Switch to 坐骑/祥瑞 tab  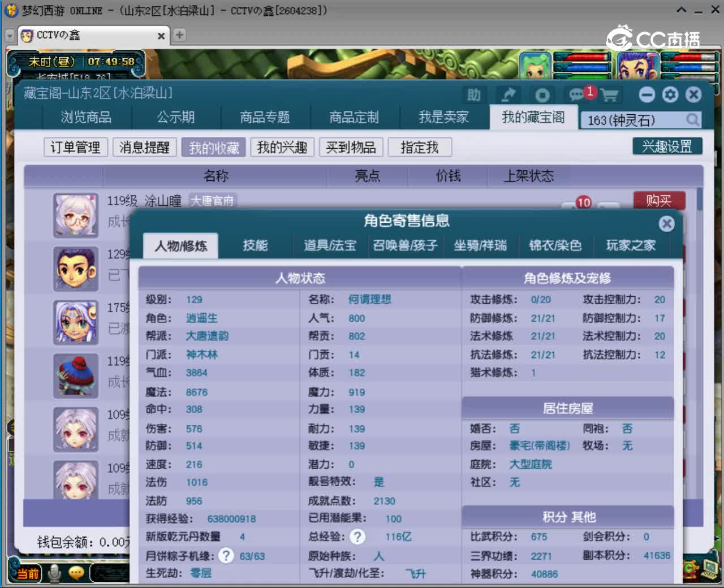coord(480,245)
